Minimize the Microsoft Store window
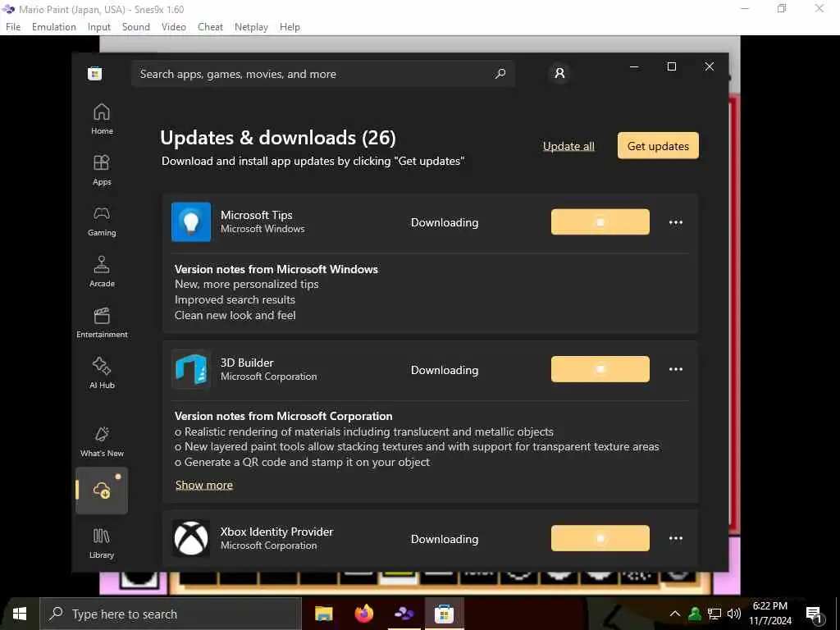This screenshot has height=630, width=840. [x=634, y=66]
